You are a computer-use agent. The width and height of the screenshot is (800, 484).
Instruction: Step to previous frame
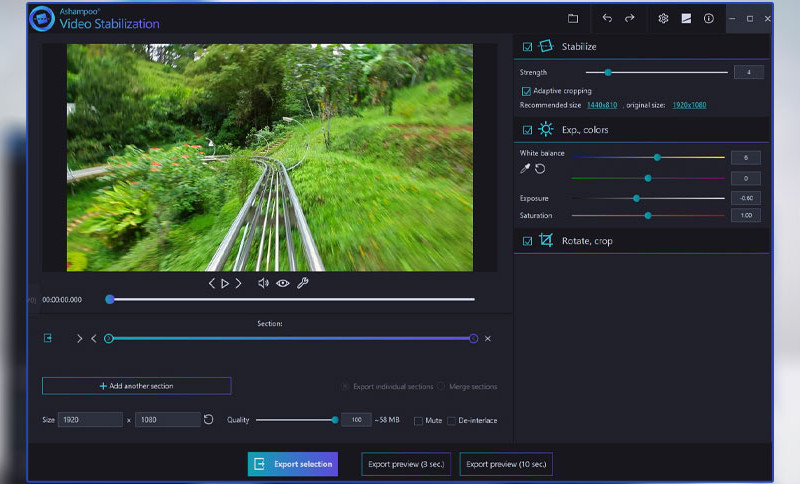point(212,283)
